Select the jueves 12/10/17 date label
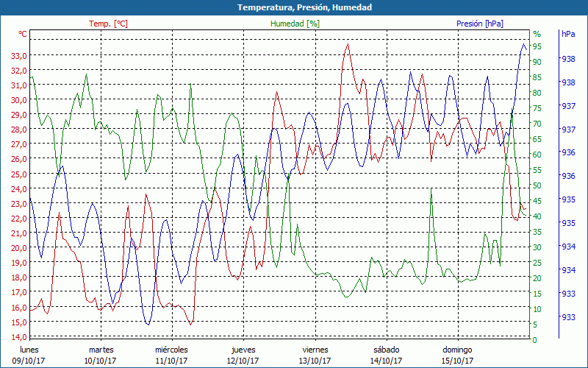This screenshot has height=368, width=588. 243,355
